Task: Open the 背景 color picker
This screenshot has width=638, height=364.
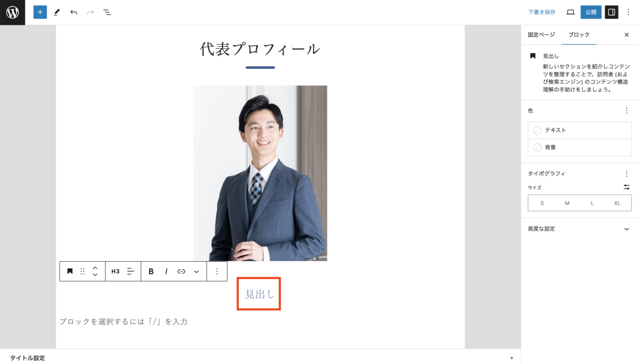Action: click(580, 147)
